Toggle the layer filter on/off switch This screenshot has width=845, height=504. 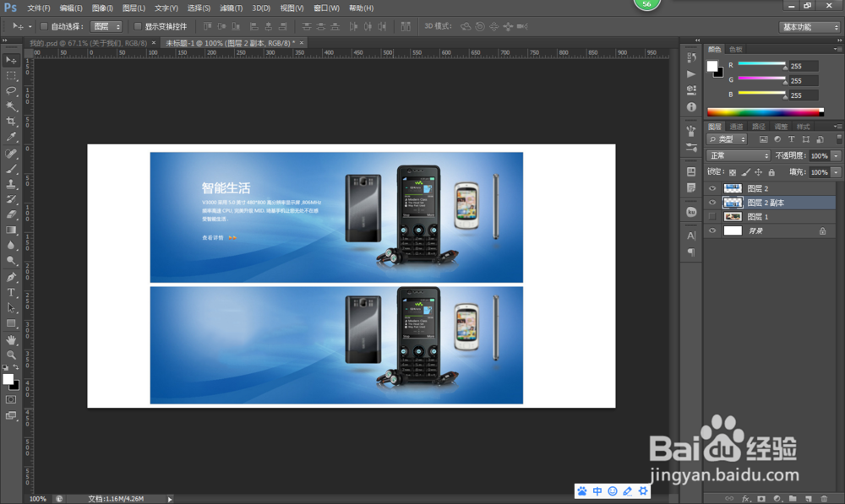[x=838, y=139]
